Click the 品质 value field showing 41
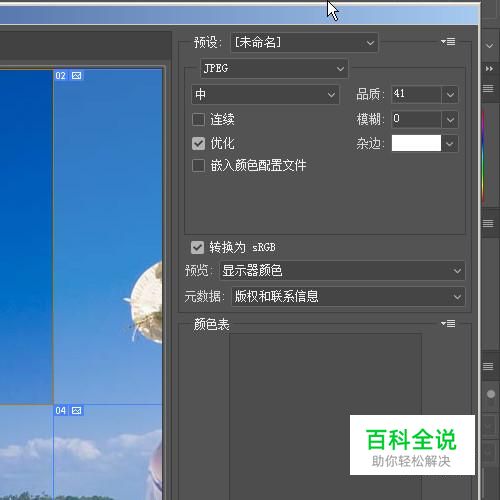This screenshot has height=500, width=500. tap(416, 94)
